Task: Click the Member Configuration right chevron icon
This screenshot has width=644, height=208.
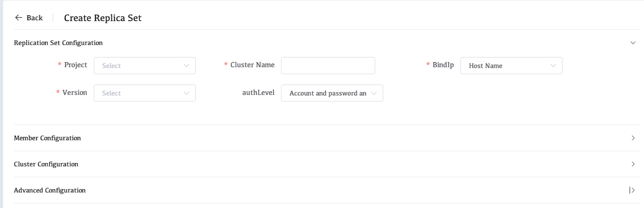Action: [x=633, y=138]
